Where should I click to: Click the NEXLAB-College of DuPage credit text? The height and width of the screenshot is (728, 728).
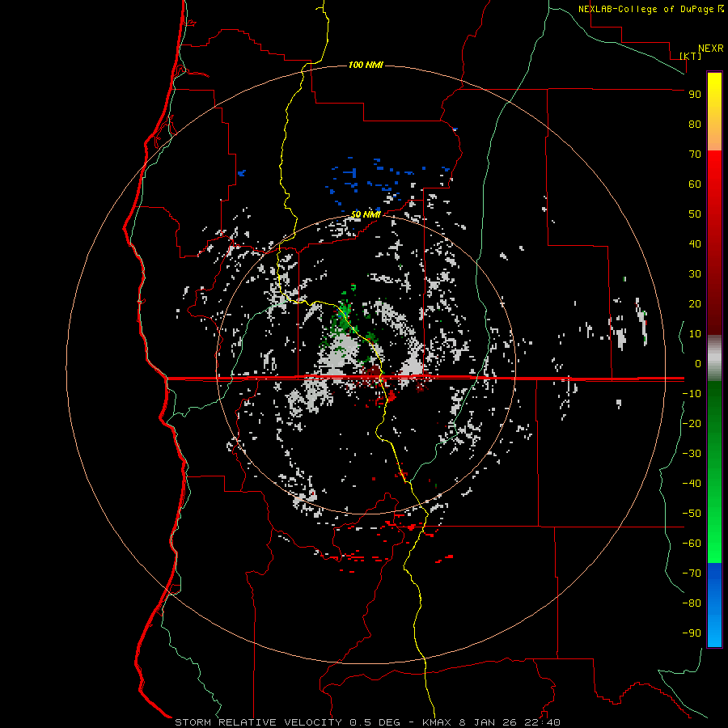click(645, 9)
